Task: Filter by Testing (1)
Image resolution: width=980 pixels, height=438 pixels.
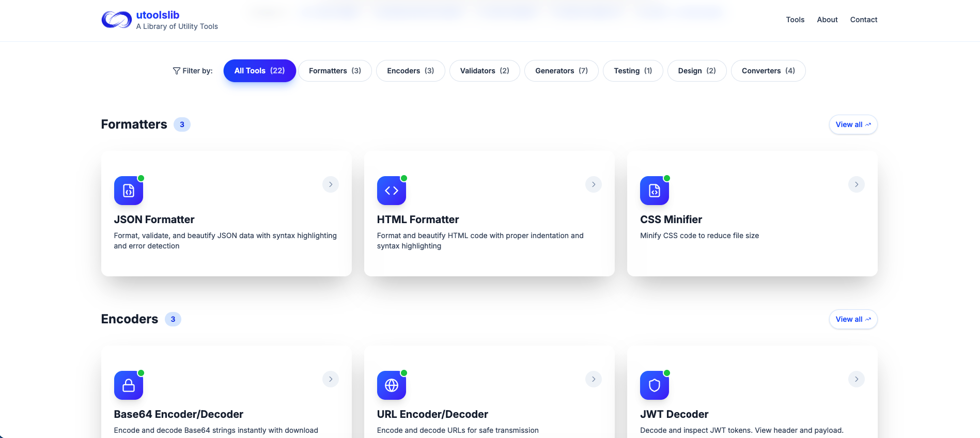Action: tap(633, 71)
